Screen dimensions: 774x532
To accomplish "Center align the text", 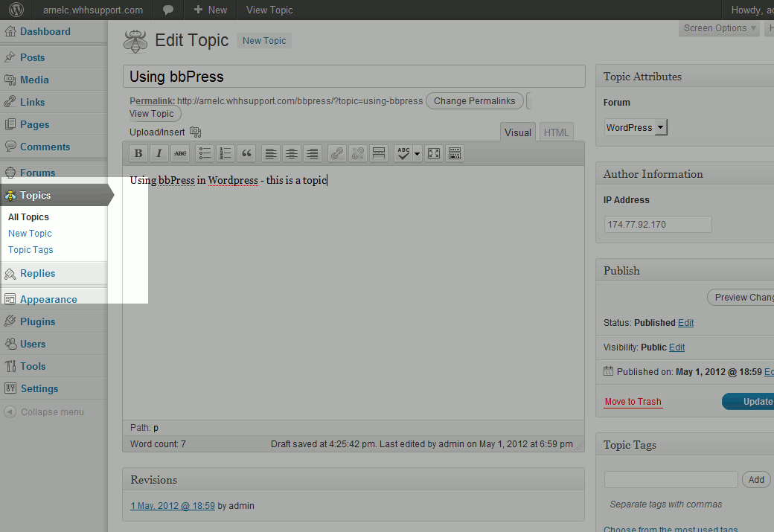I will click(292, 153).
